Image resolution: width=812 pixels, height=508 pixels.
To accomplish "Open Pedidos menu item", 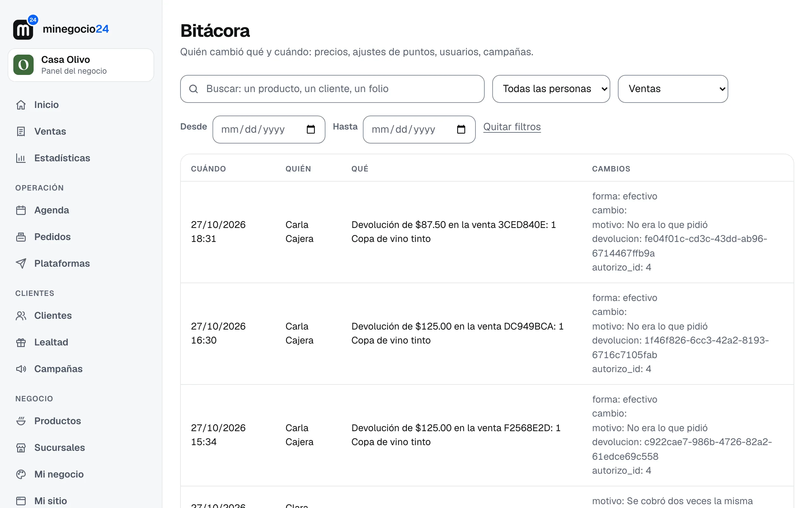I will [x=52, y=237].
